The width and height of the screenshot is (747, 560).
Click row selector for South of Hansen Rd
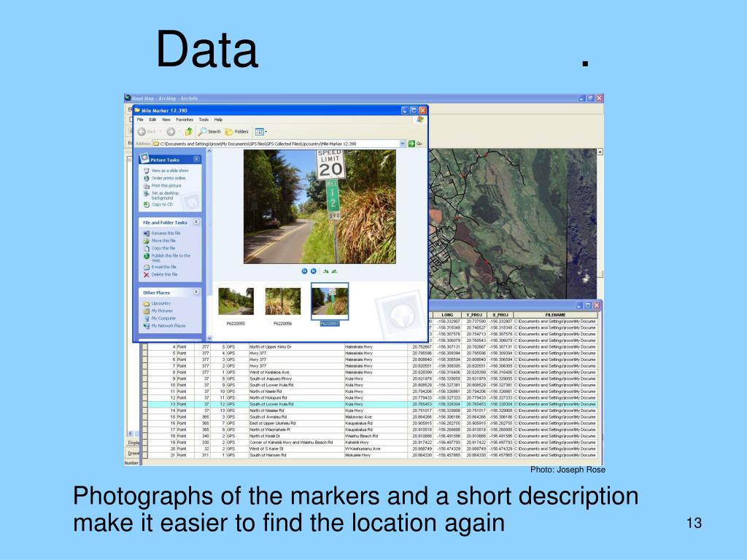click(144, 455)
